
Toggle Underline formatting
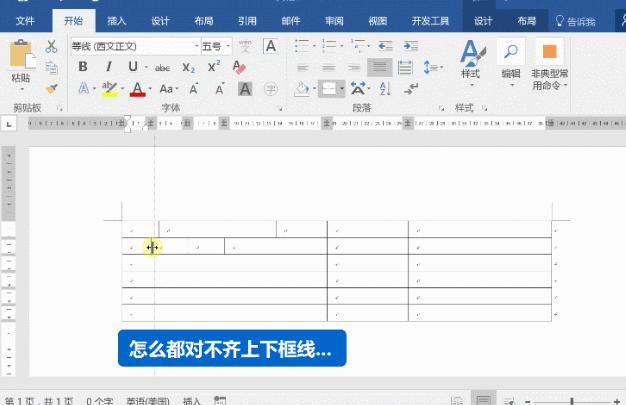[x=133, y=67]
